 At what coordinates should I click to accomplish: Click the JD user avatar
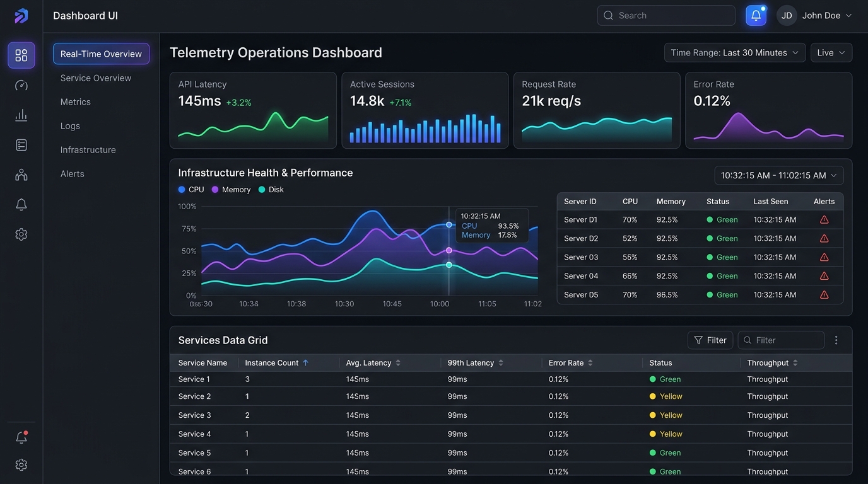787,16
